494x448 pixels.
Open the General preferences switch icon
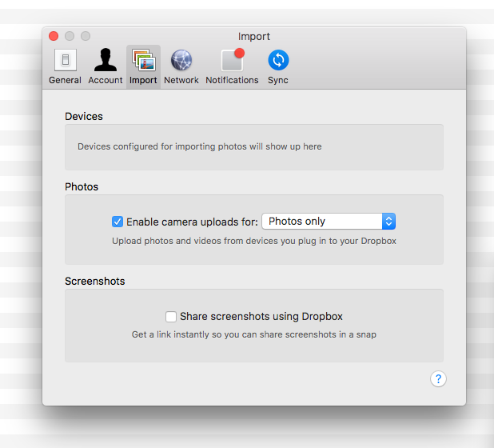66,59
